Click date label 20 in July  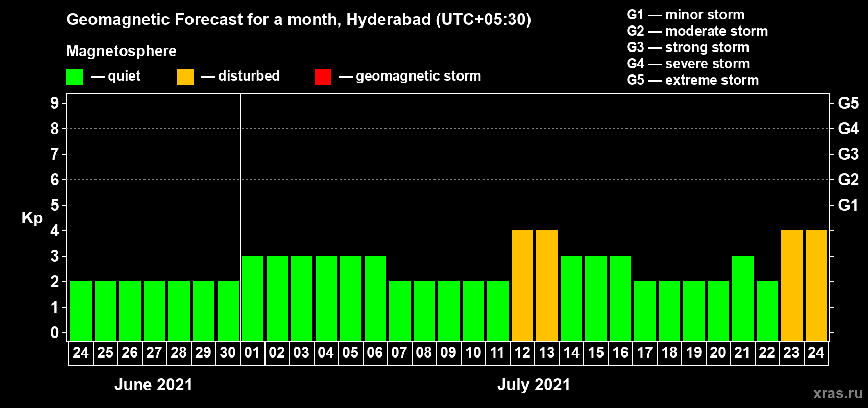(718, 353)
